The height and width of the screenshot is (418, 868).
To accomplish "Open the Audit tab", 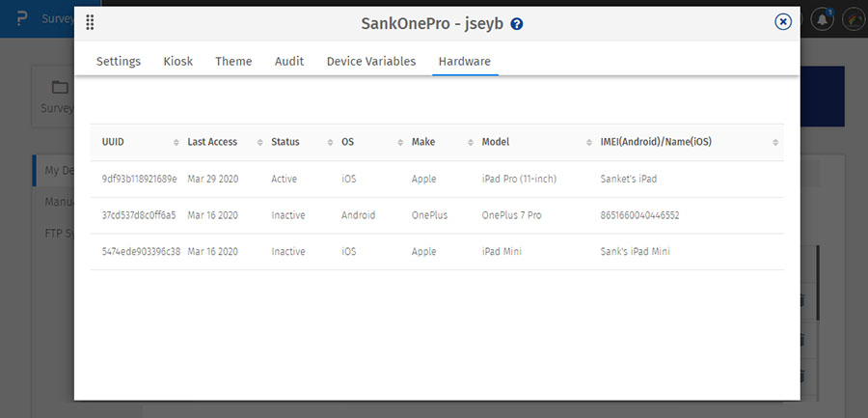I will (289, 61).
